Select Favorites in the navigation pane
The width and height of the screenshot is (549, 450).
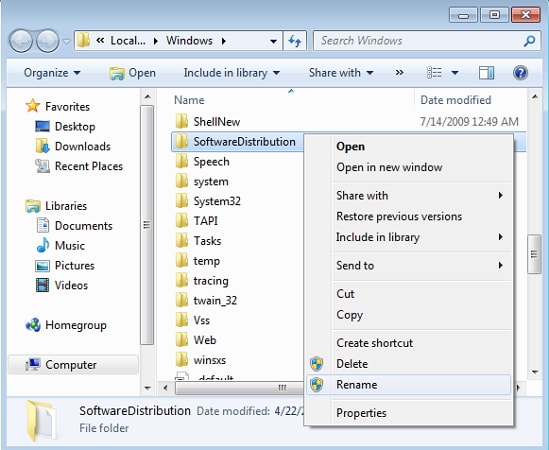pos(58,106)
